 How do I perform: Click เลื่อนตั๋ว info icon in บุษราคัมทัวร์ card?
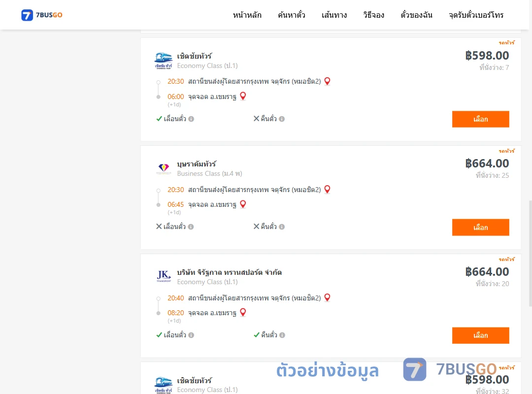pos(191,227)
